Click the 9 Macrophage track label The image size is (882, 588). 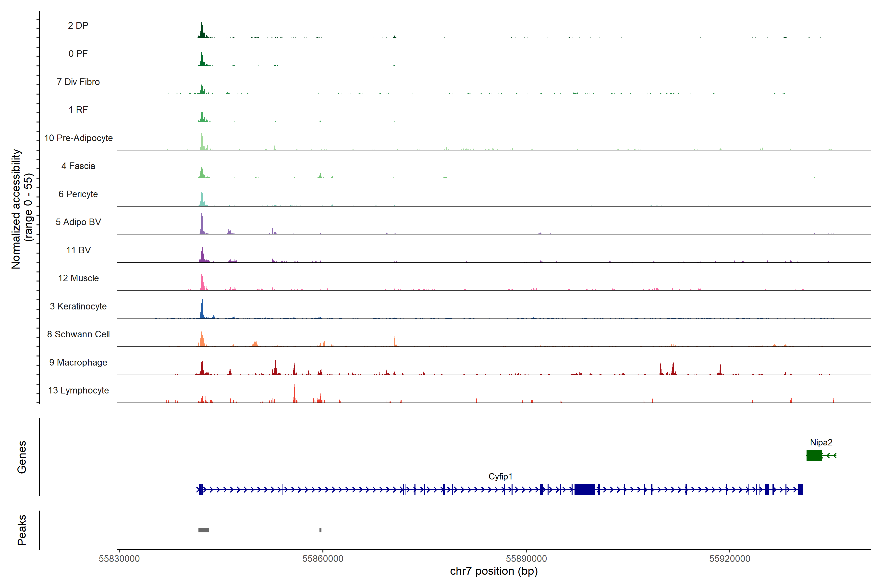tap(78, 362)
